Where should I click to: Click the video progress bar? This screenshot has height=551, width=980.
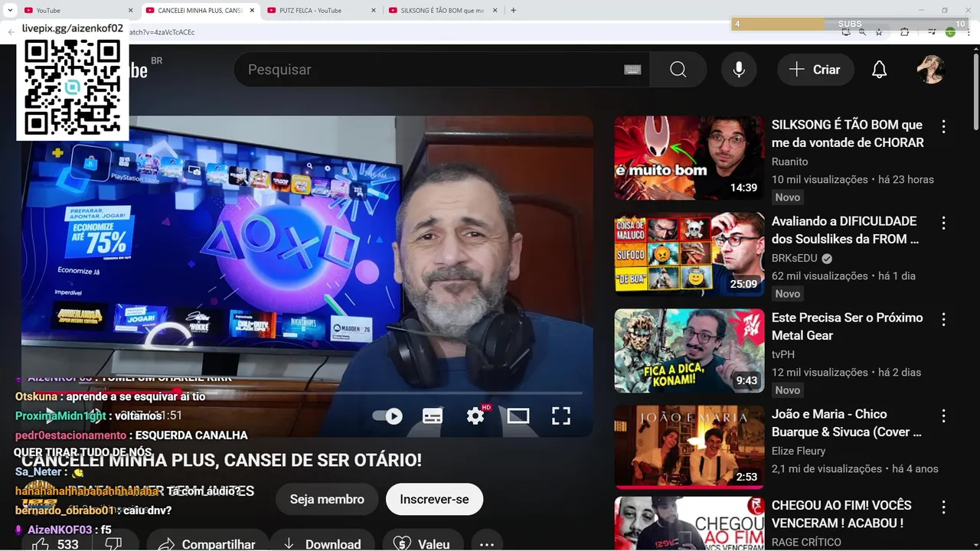tap(306, 393)
